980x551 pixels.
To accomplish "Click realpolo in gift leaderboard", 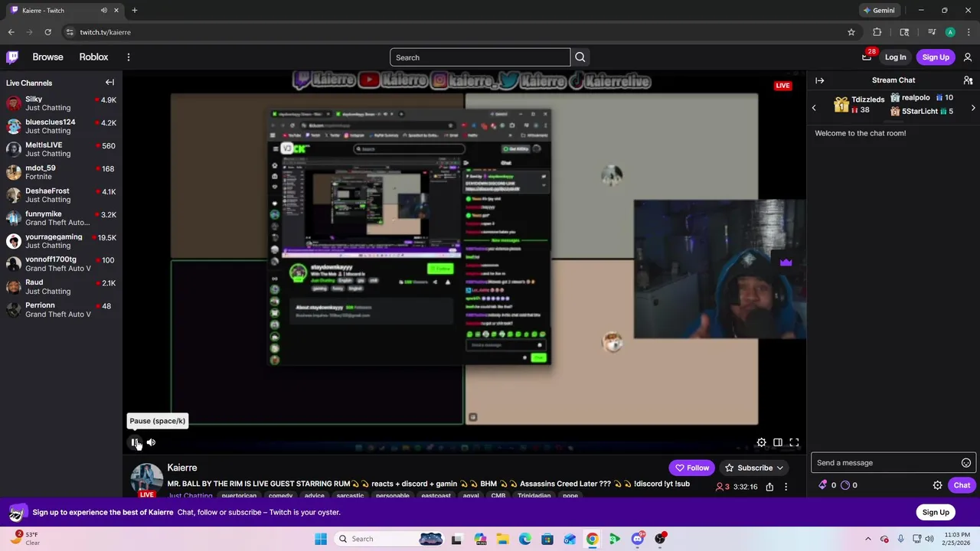I will point(916,98).
